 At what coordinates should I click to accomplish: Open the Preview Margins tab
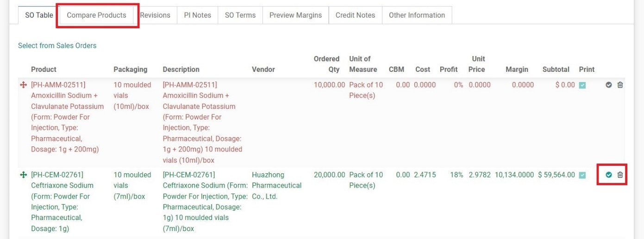coord(295,15)
